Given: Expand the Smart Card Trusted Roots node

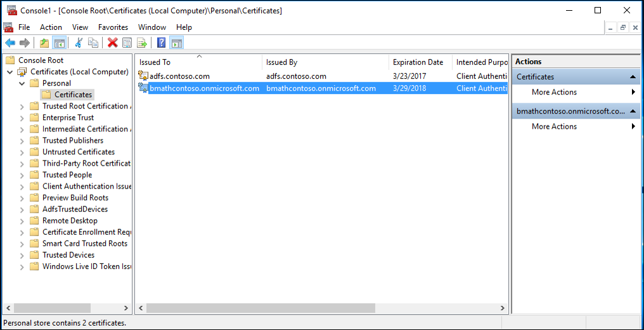Looking at the screenshot, I should [x=22, y=244].
